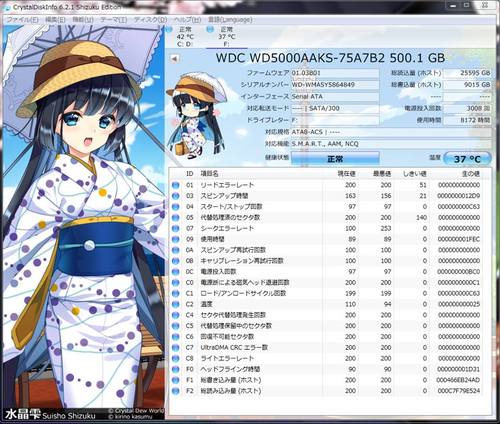Click status icon for ID C7 row
This screenshot has width=500, height=424.
(x=175, y=348)
